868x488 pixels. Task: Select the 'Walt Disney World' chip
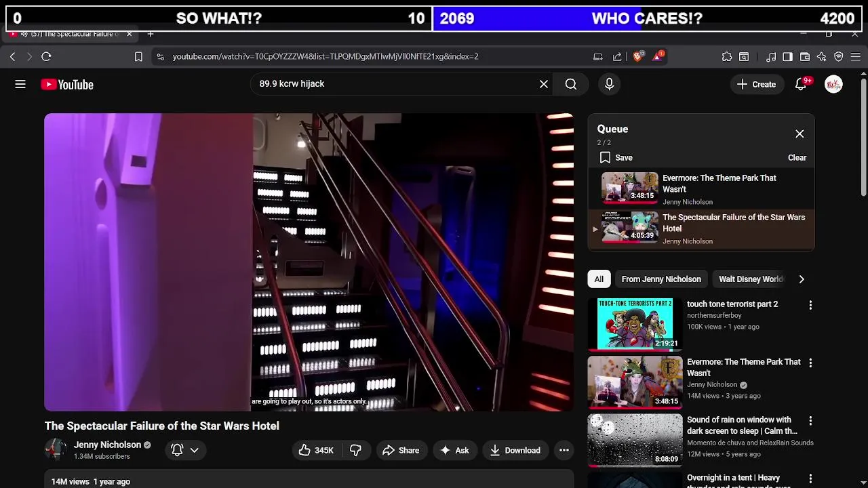click(x=751, y=279)
